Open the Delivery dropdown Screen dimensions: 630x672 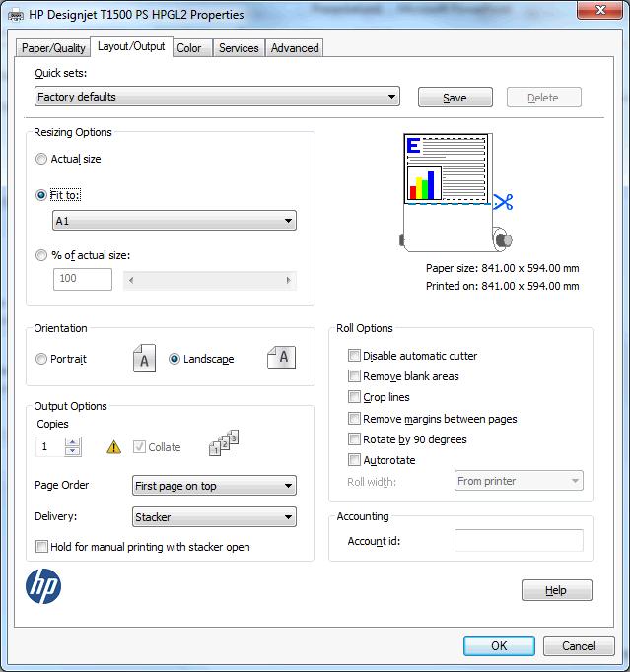click(214, 517)
